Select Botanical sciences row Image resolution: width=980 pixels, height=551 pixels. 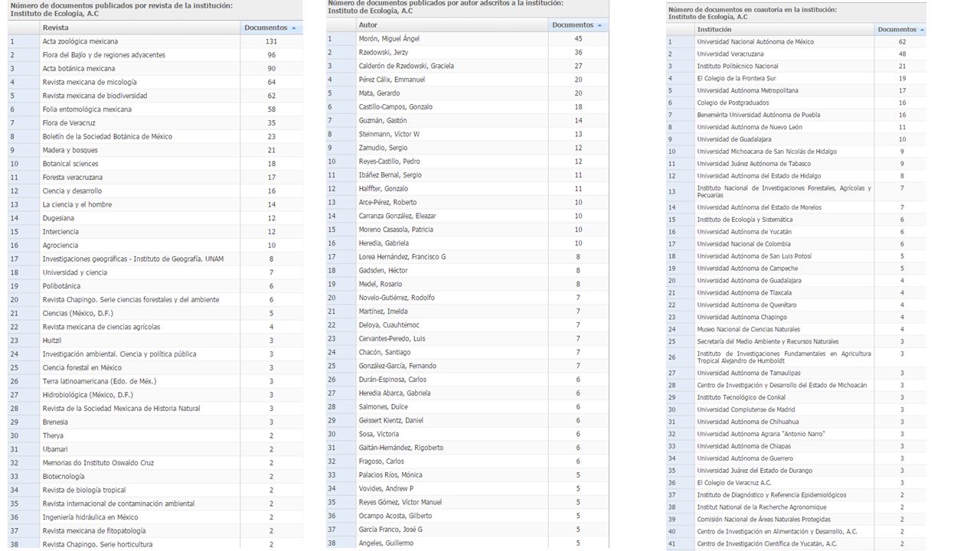click(x=155, y=164)
